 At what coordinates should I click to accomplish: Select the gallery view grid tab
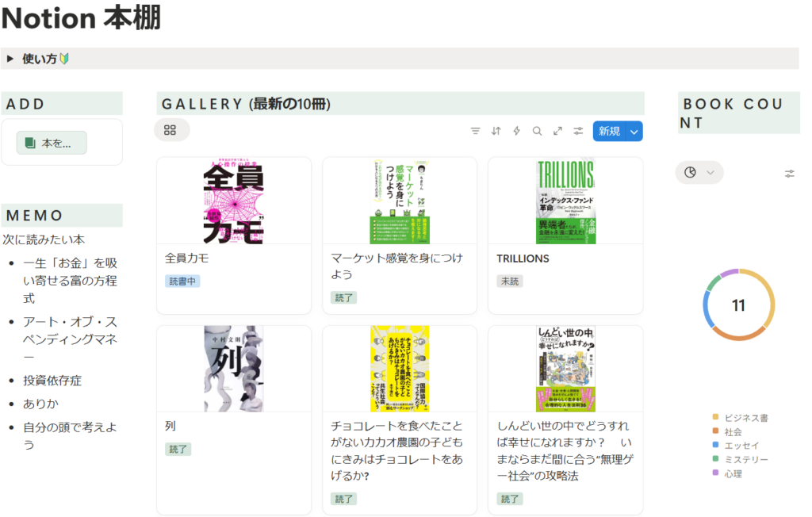coord(170,130)
